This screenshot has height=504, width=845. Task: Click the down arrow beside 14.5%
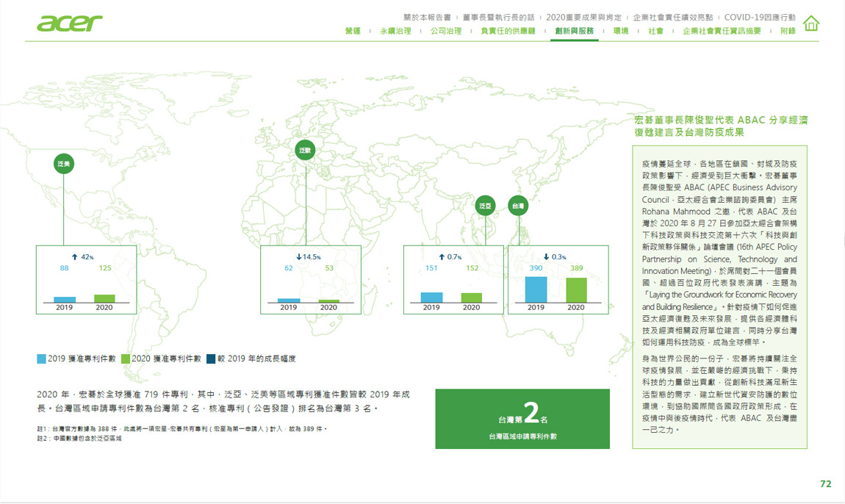point(298,256)
